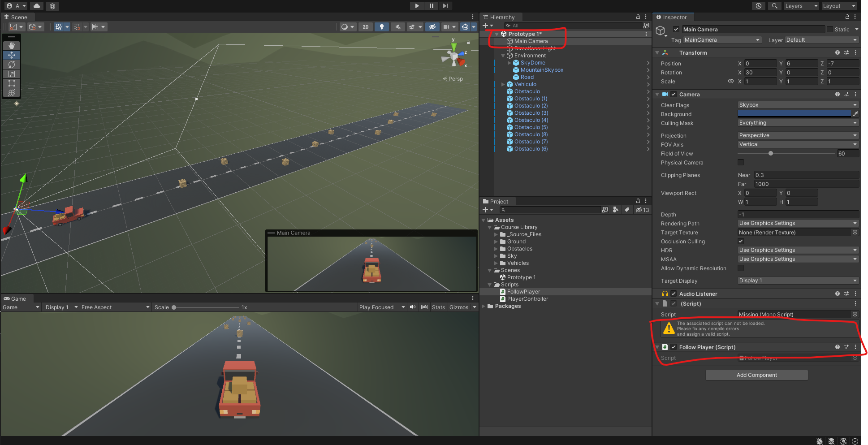Enable the Physical Camera checkbox
The width and height of the screenshot is (868, 445).
741,163
